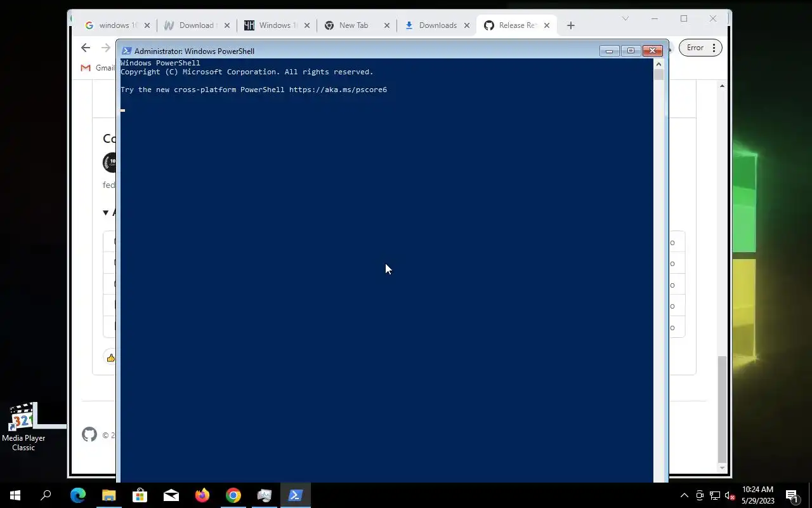Maximize the Chrome window

pyautogui.click(x=684, y=18)
